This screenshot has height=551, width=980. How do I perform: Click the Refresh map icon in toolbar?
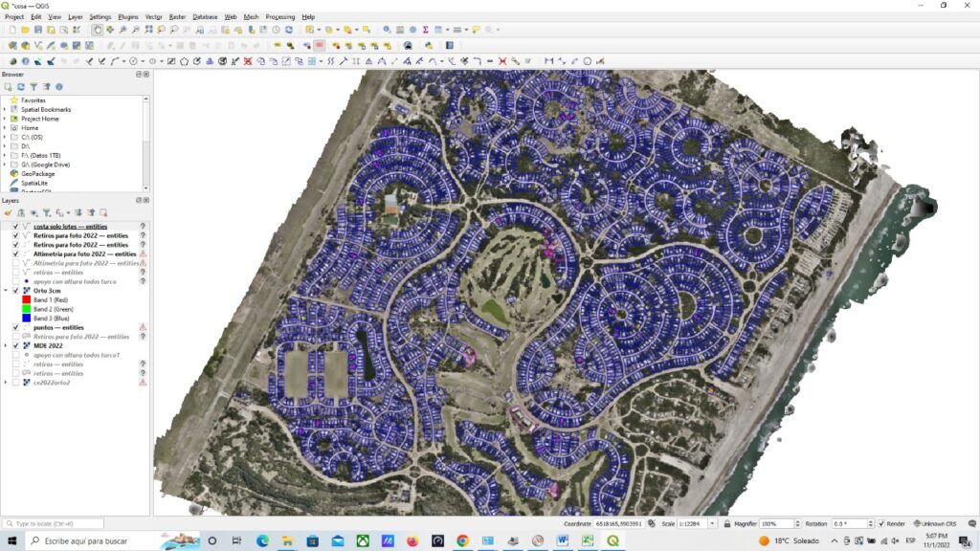289,30
